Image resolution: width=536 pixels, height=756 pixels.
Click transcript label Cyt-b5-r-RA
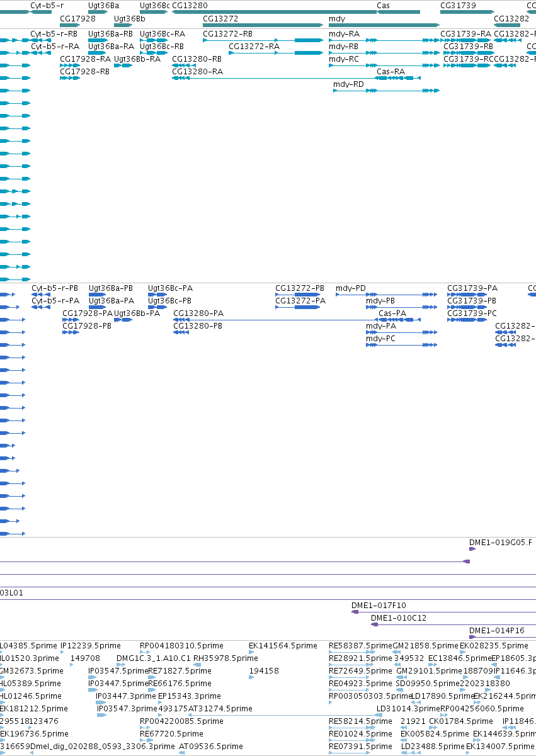point(55,46)
